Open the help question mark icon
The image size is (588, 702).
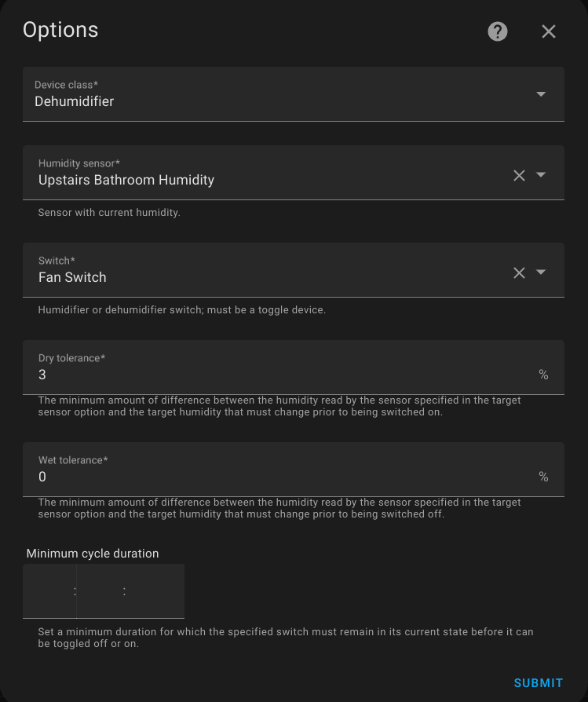(x=497, y=31)
